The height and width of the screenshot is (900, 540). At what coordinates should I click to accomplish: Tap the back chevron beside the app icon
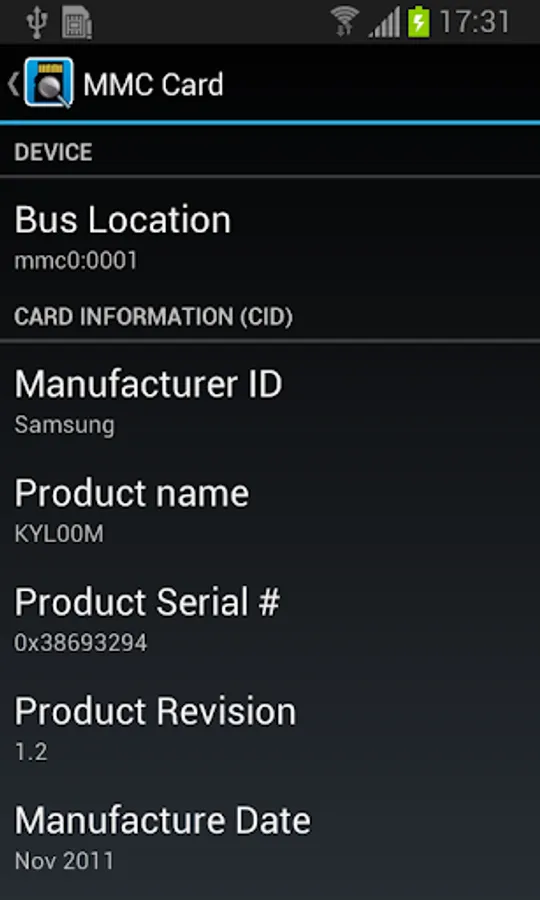tap(13, 84)
